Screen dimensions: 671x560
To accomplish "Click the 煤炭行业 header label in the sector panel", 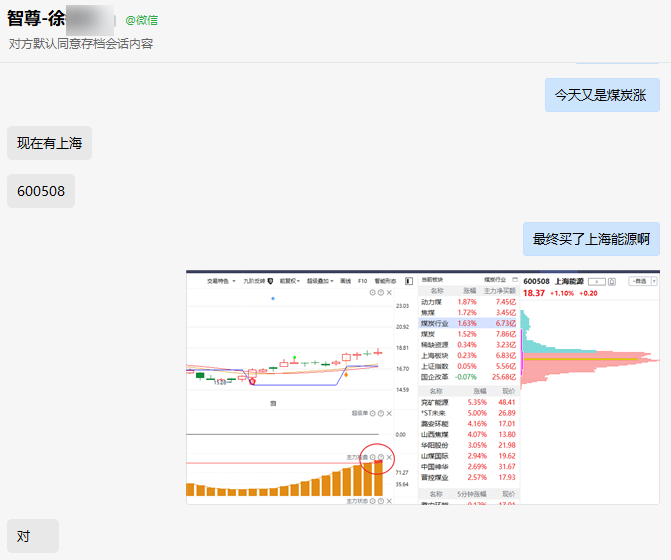I will point(495,279).
